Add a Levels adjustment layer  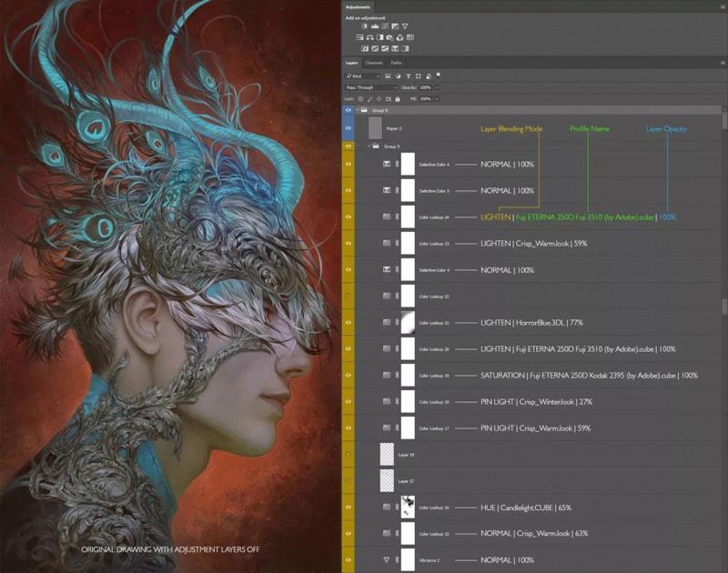click(x=375, y=26)
